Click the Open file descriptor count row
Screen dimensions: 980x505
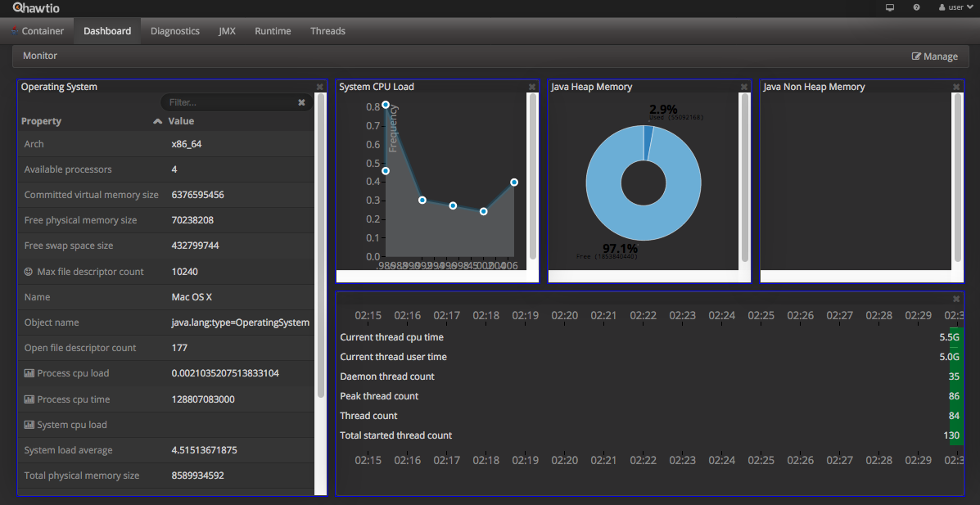pyautogui.click(x=165, y=348)
